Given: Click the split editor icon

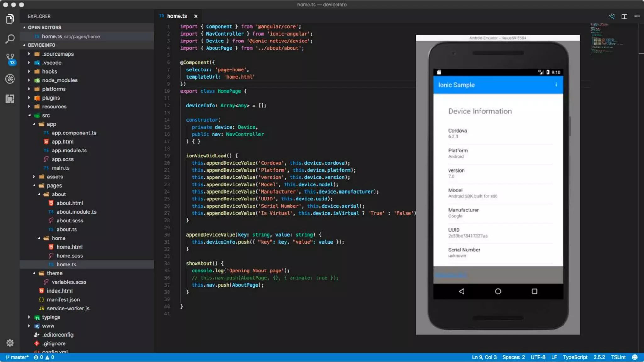Looking at the screenshot, I should coord(624,16).
